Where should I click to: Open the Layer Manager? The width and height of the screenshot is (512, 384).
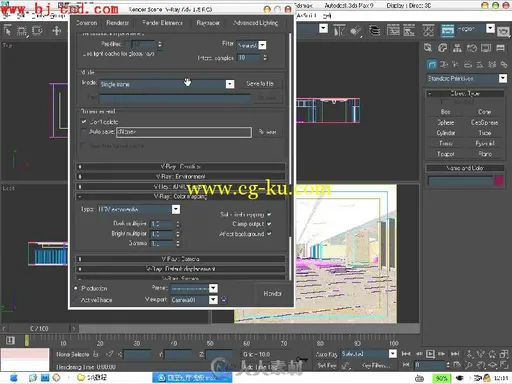pyautogui.click(x=375, y=31)
